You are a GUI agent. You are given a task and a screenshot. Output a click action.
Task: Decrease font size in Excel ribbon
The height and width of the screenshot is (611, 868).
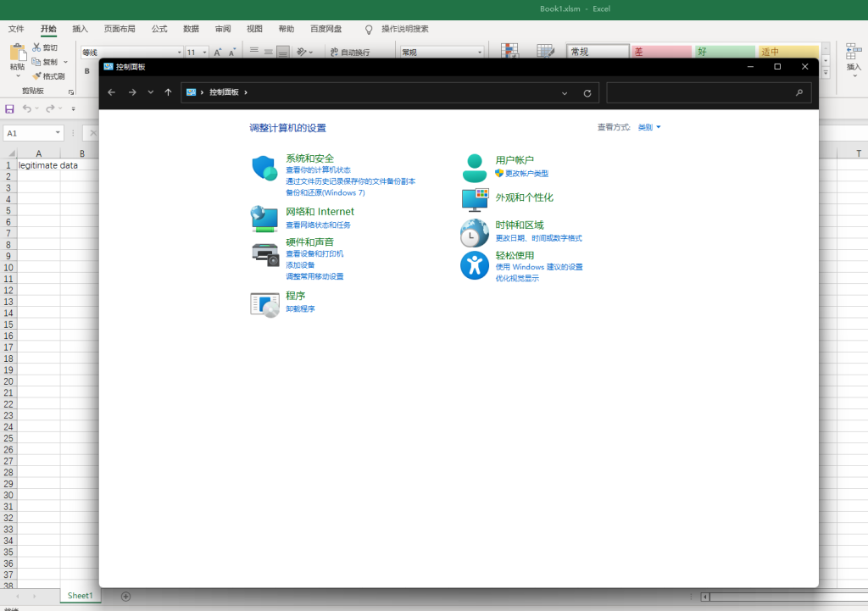tap(232, 52)
